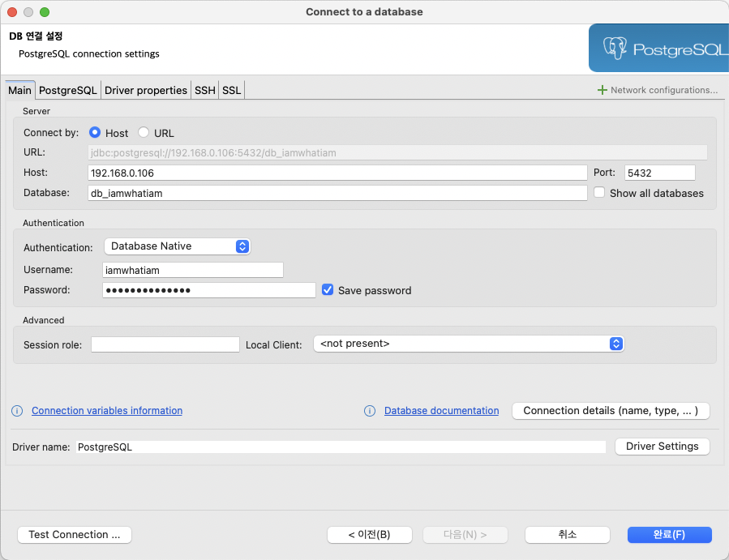Click the 'PostgreSQL connection settings' subtitle text
This screenshot has width=729, height=560.
click(x=89, y=54)
